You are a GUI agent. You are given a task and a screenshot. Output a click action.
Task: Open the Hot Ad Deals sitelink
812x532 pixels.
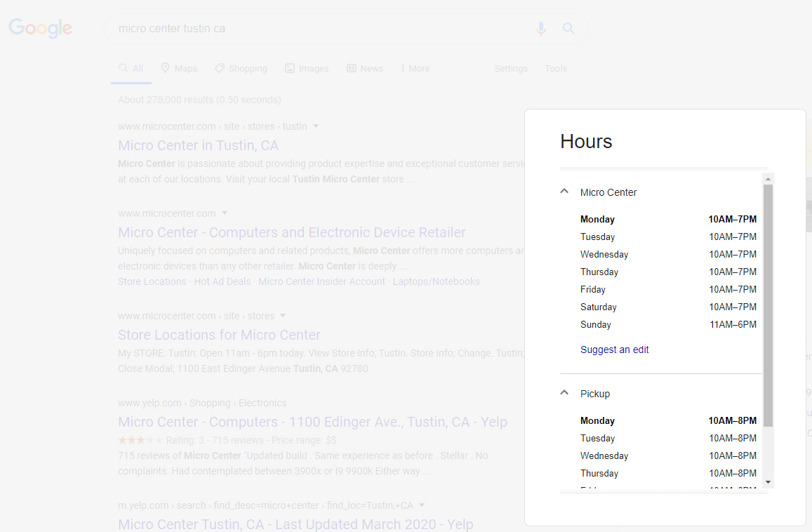[x=222, y=282]
